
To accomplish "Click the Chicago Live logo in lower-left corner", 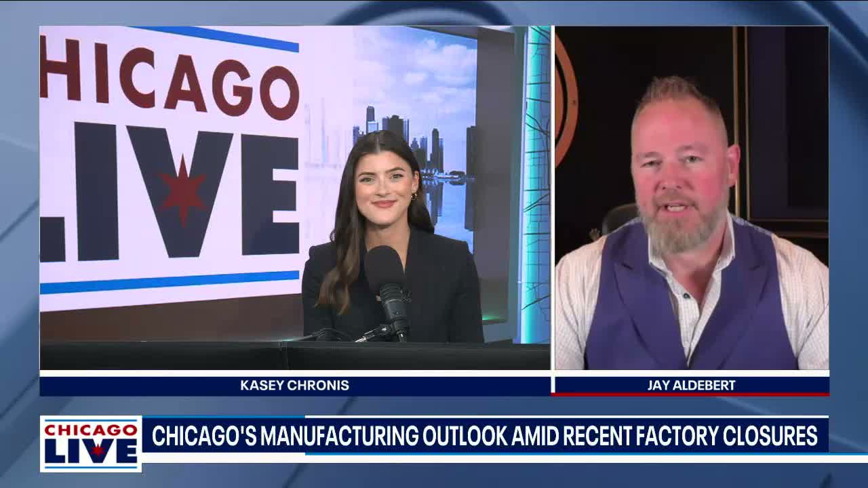I will click(x=91, y=444).
